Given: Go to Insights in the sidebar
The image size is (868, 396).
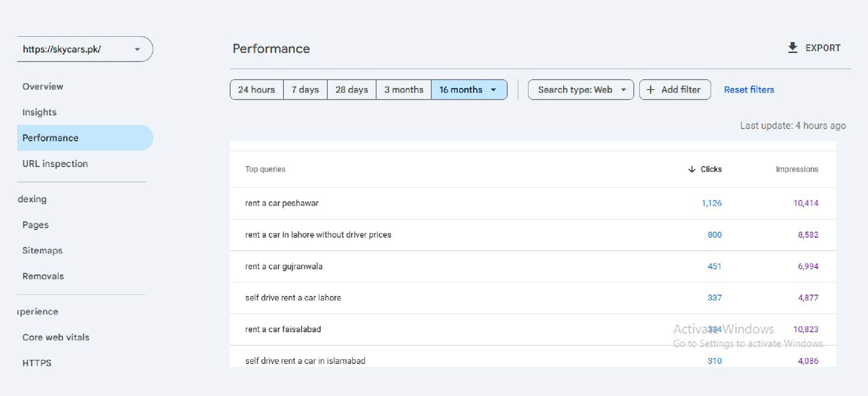Looking at the screenshot, I should (x=40, y=112).
